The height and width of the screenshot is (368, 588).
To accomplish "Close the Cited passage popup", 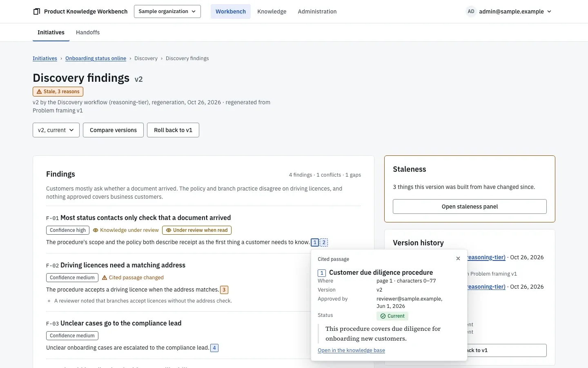I will point(458,258).
